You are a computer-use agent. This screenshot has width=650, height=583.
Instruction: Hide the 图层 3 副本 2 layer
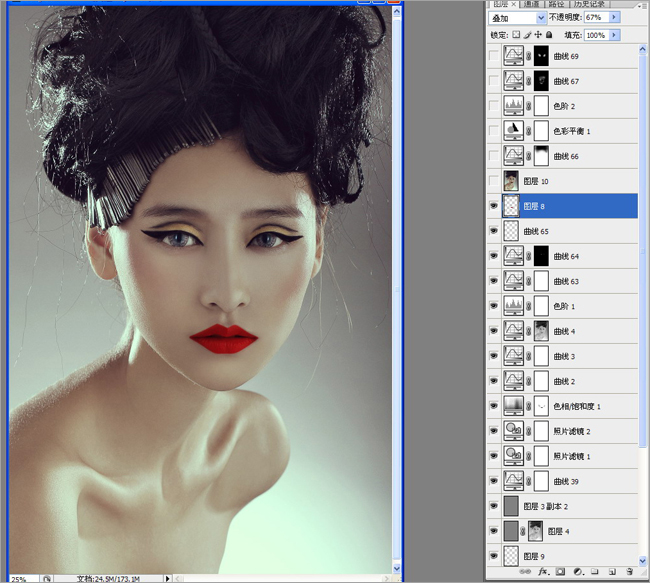click(x=494, y=506)
